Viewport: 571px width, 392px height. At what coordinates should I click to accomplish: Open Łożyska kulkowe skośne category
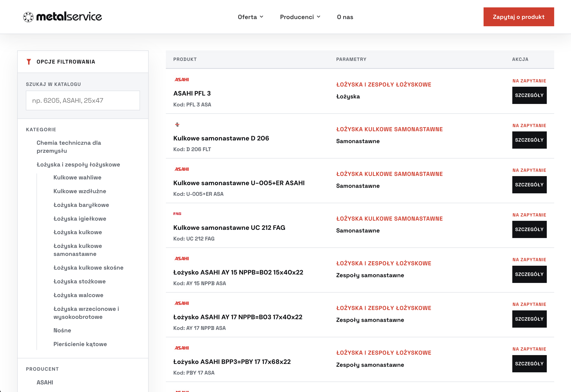88,268
